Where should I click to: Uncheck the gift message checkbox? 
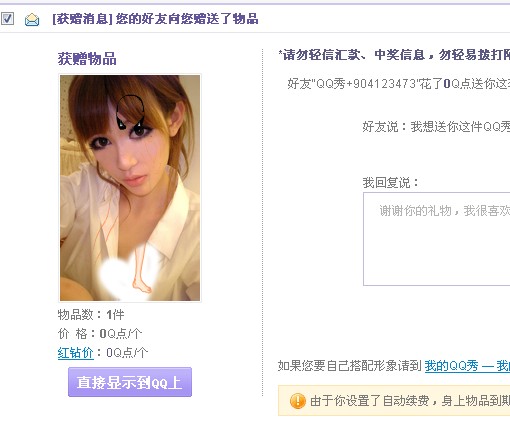[x=7, y=19]
